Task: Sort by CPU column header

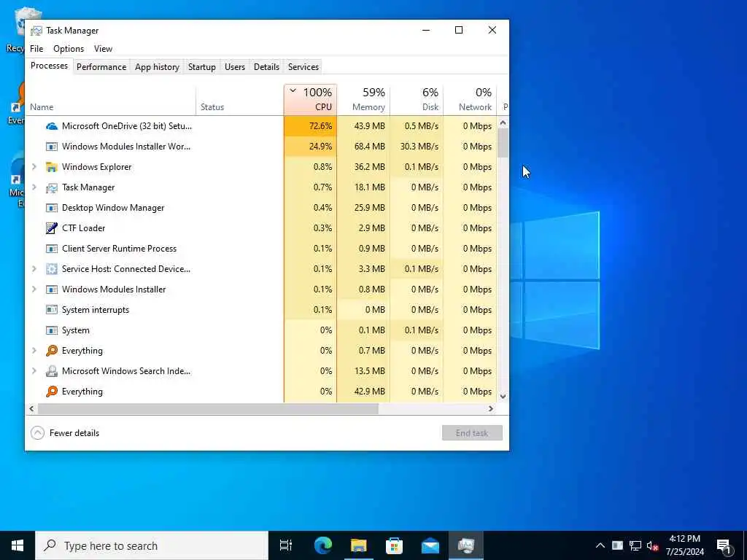Action: [310, 100]
